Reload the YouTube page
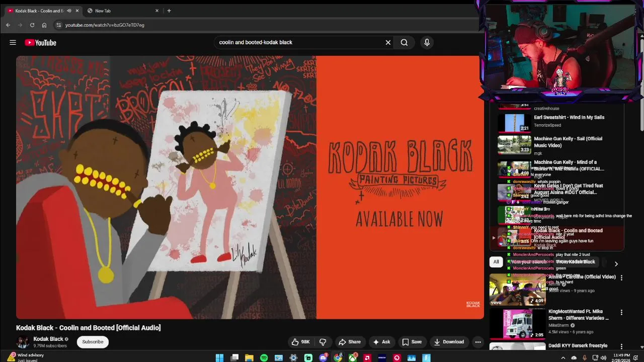 [32, 25]
